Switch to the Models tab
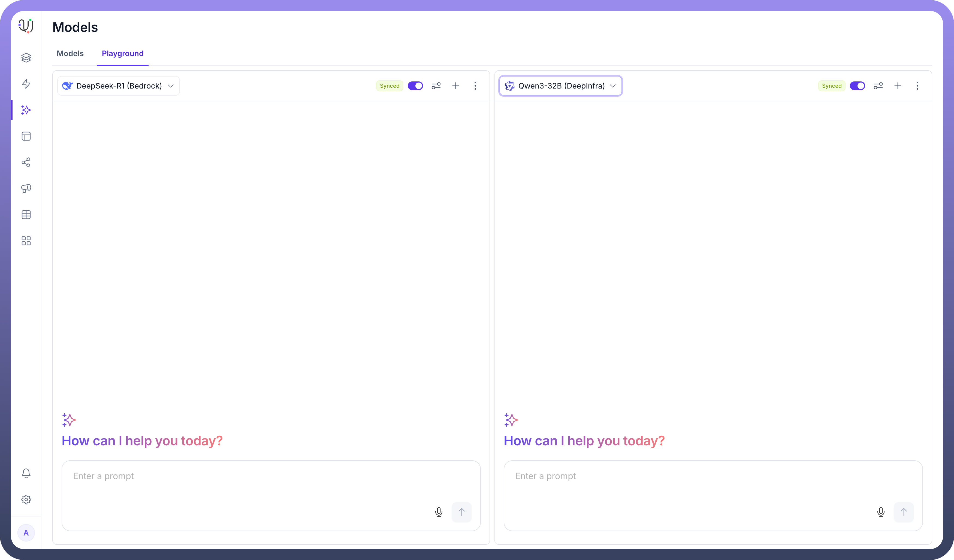The height and width of the screenshot is (560, 954). (x=70, y=53)
